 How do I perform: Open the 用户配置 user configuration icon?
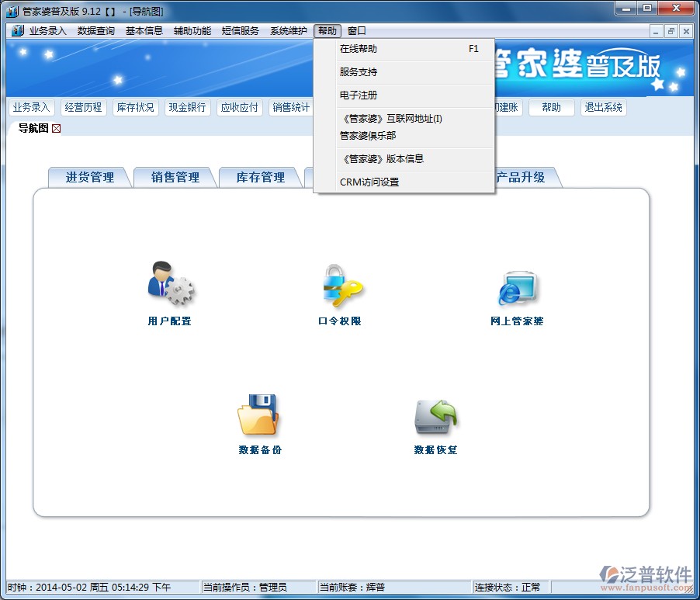[170, 284]
